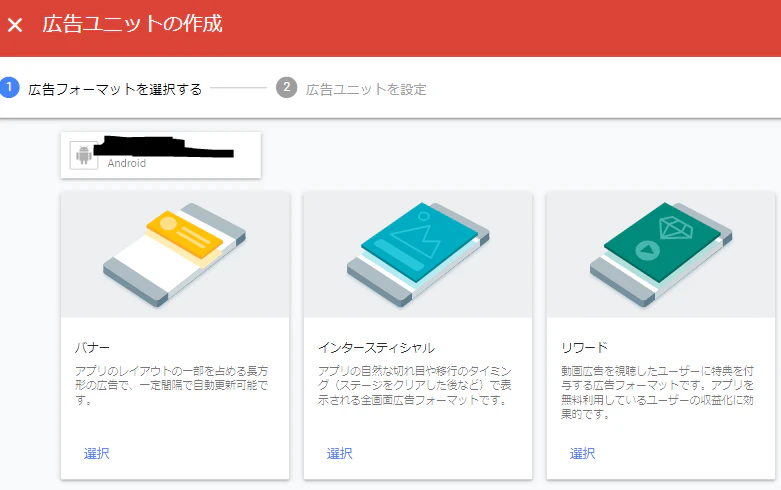Click the インタースティシャル card title
Image resolution: width=781 pixels, height=490 pixels.
[377, 347]
